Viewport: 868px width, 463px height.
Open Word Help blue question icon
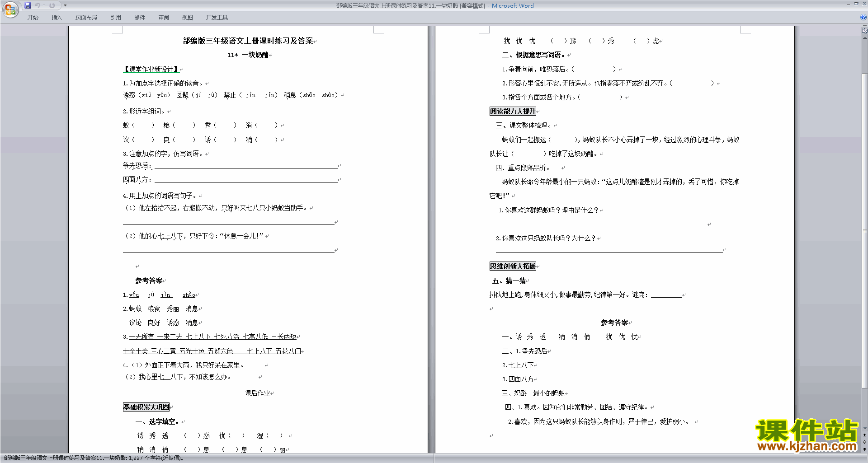(x=863, y=17)
